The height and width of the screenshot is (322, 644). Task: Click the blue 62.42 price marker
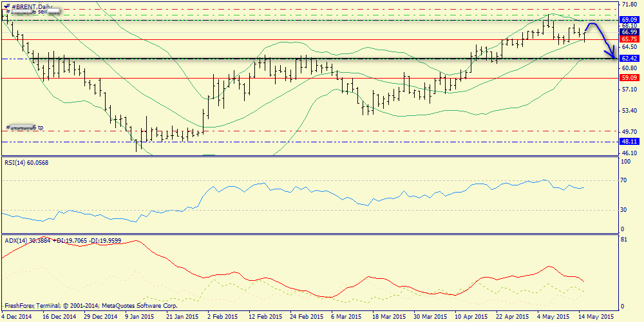click(628, 58)
